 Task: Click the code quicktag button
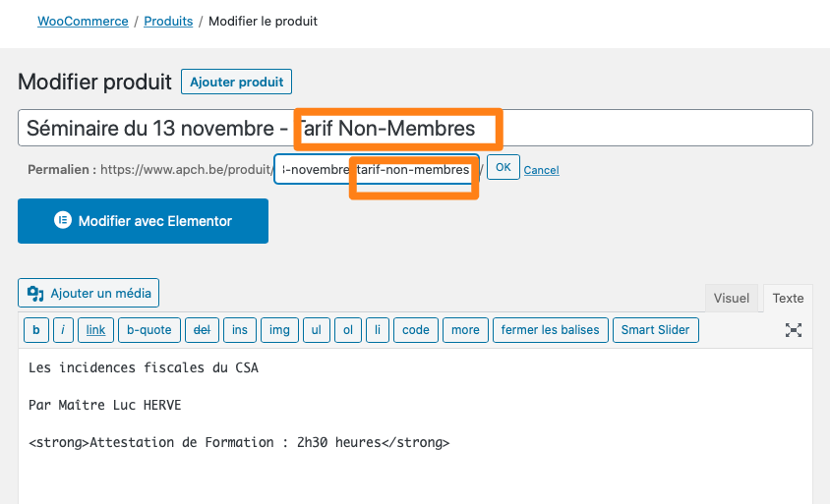point(416,330)
